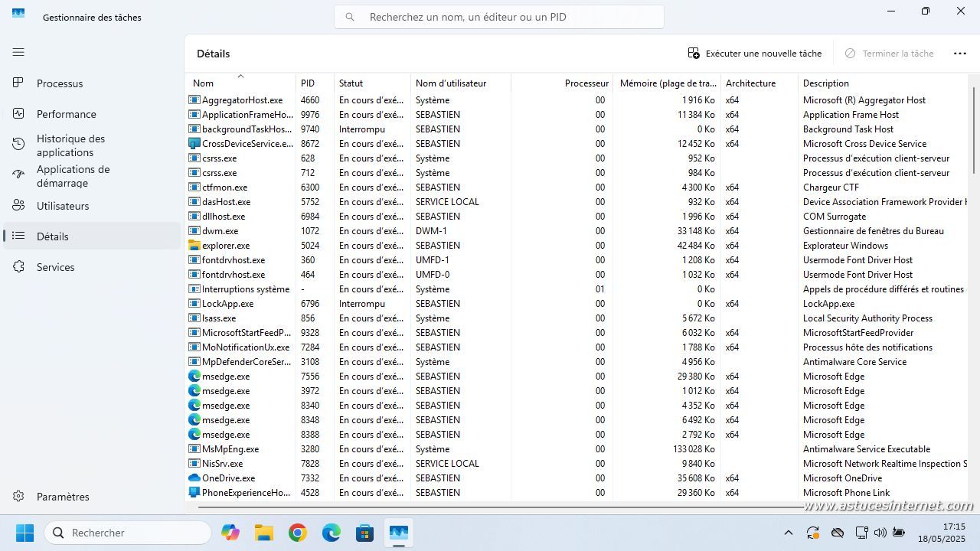Open Copilot from the taskbar

click(230, 533)
